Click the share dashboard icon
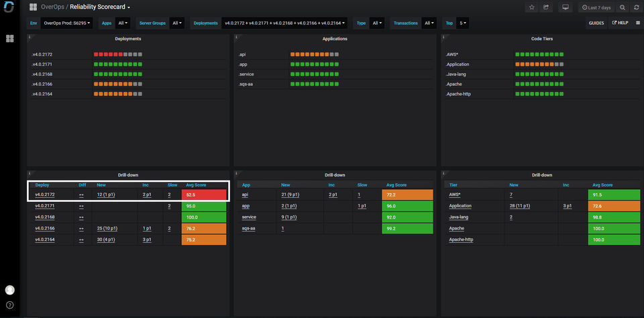The height and width of the screenshot is (318, 644). coord(546,7)
